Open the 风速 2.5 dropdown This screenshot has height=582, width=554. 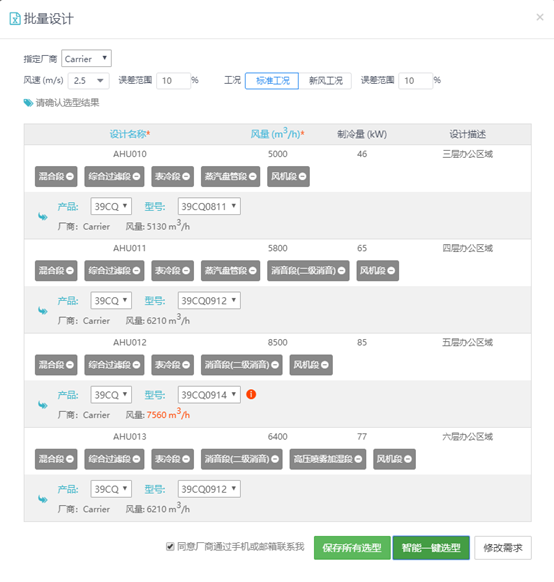point(88,81)
